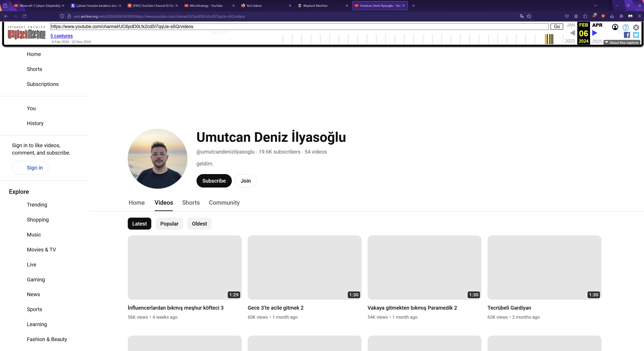644x351 pixels.
Task: Reload the current page
Action: coord(24,16)
